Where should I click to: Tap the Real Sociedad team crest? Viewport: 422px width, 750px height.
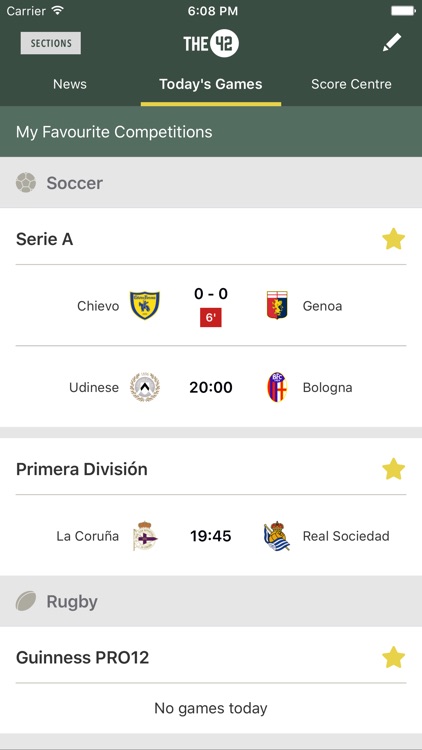(277, 536)
